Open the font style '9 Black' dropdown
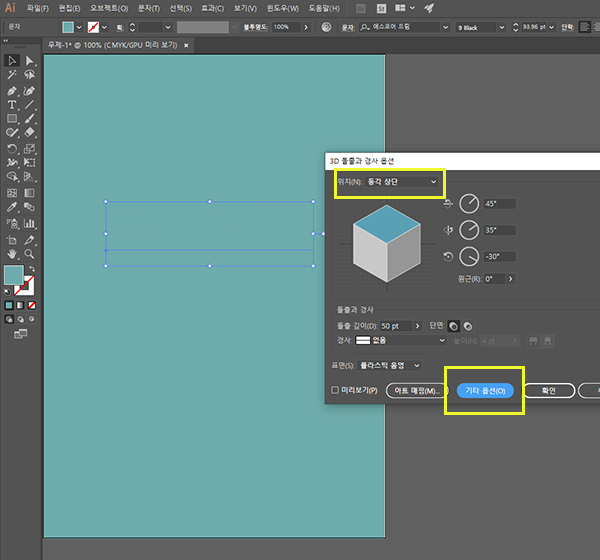The image size is (600, 560). tap(502, 27)
